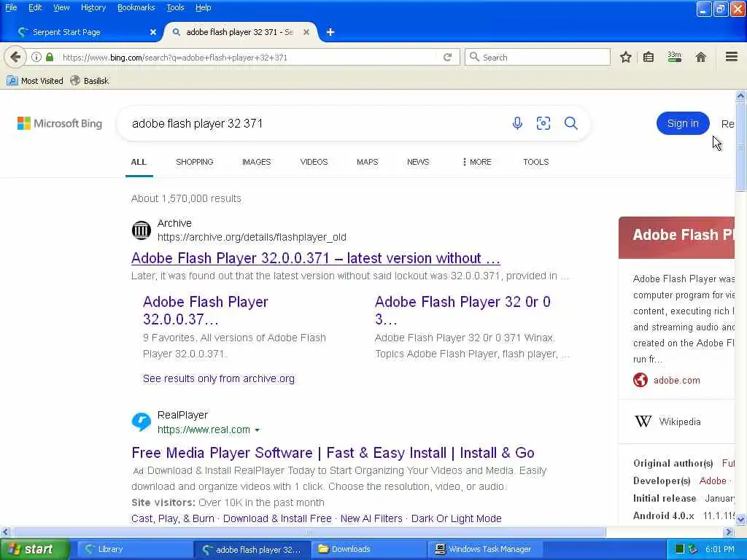Open Adobe Flash Player 32 0r 0 3… sublink
Image resolution: width=747 pixels, height=560 pixels.
point(462,311)
